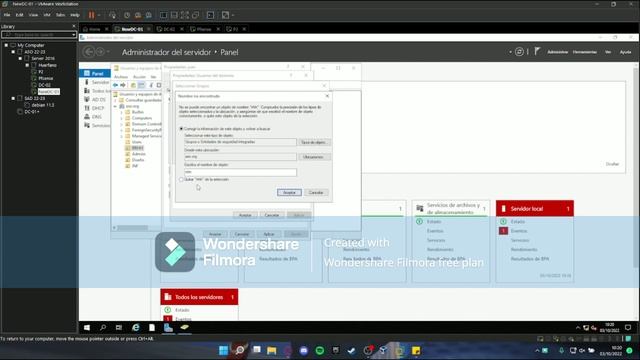Click the host Windows 11 Start icon

click(223, 350)
